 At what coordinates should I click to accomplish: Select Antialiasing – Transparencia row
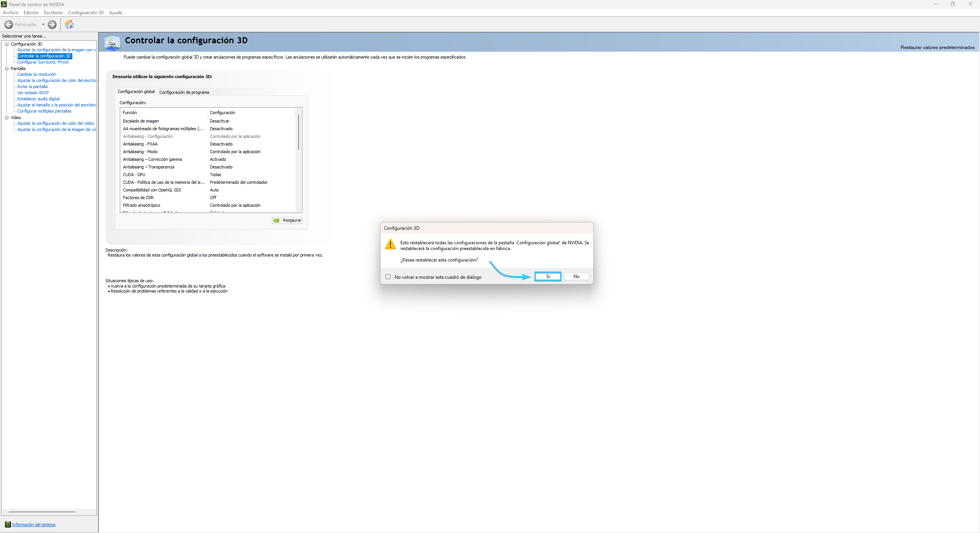208,167
